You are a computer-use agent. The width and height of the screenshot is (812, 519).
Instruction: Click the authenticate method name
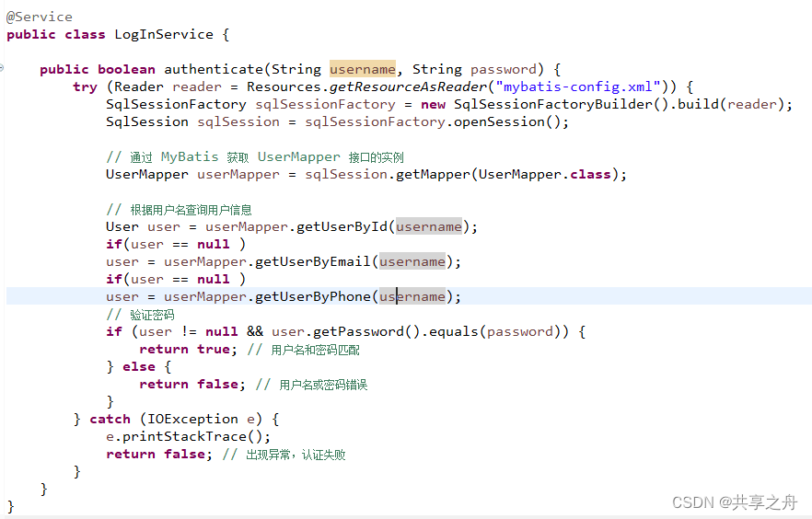click(x=214, y=69)
